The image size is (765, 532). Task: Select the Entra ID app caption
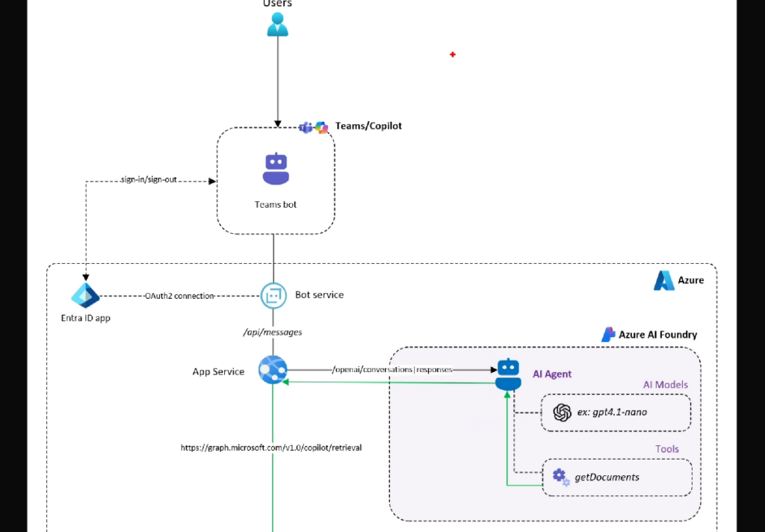[85, 318]
